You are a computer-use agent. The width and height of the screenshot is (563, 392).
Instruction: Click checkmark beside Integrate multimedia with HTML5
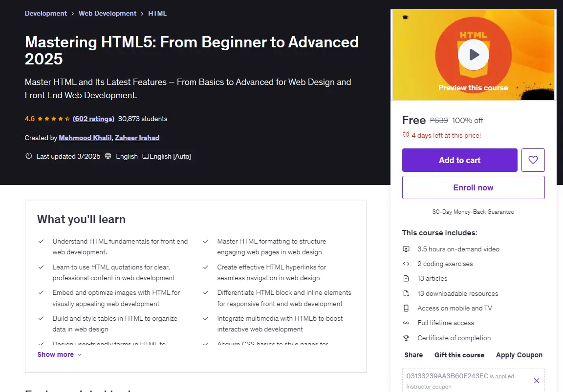point(206,318)
